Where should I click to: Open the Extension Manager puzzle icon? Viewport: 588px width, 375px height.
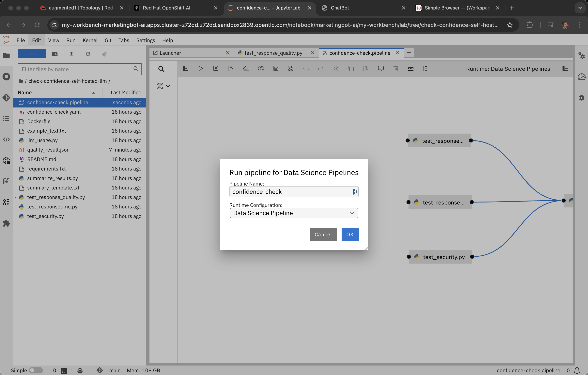[6, 223]
